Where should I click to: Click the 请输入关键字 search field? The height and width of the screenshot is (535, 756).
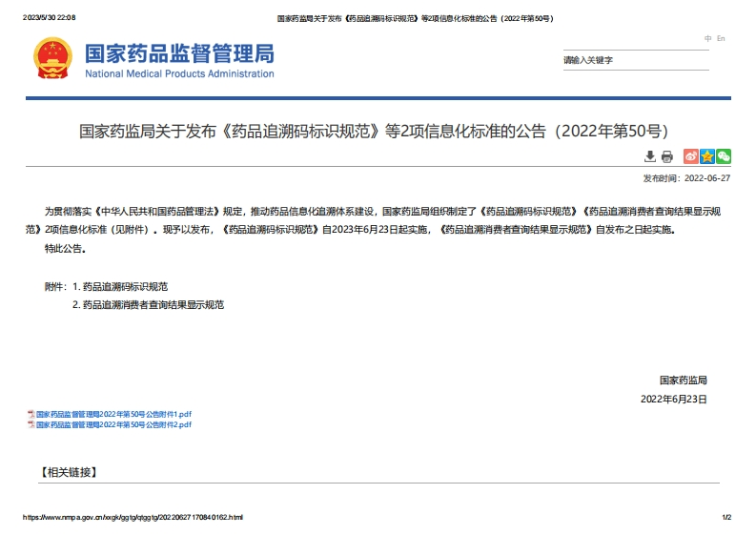point(634,60)
